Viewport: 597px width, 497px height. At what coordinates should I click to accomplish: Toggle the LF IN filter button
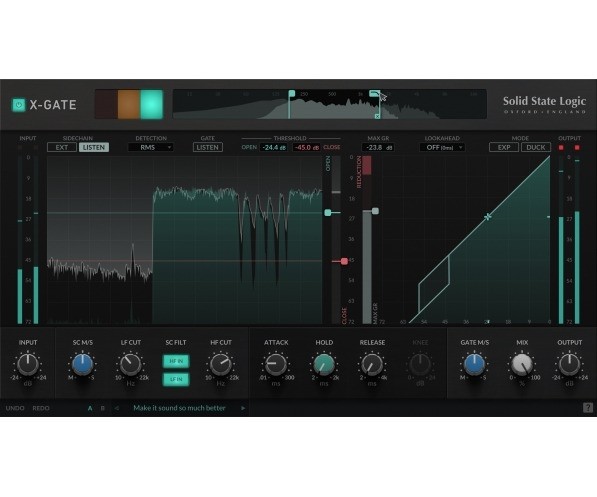coord(176,379)
